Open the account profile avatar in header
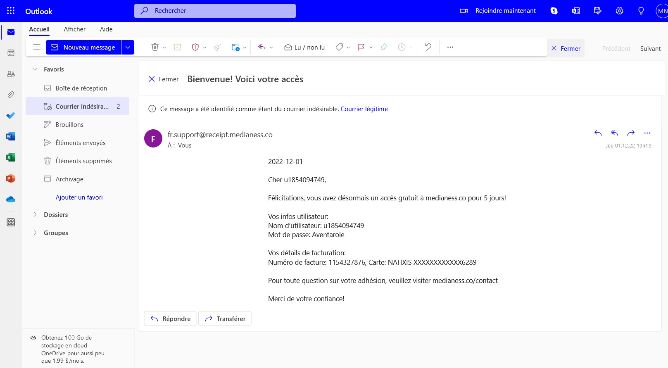This screenshot has height=368, width=668. (x=662, y=11)
